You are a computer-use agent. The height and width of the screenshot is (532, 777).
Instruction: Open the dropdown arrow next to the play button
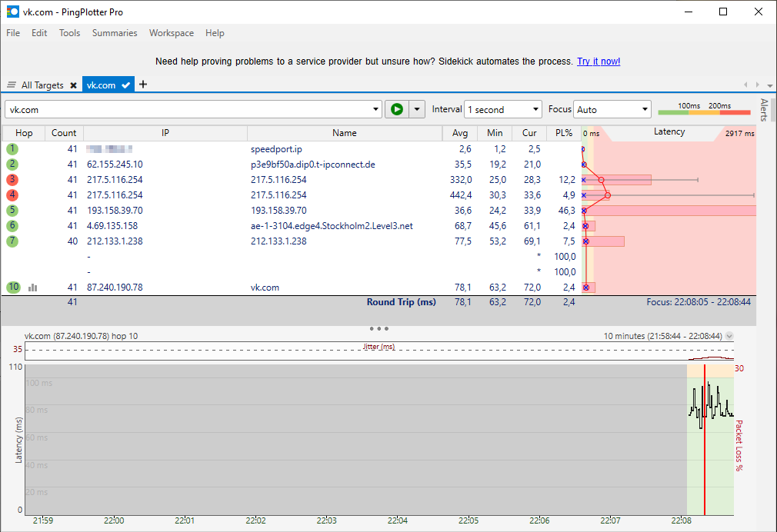[417, 109]
